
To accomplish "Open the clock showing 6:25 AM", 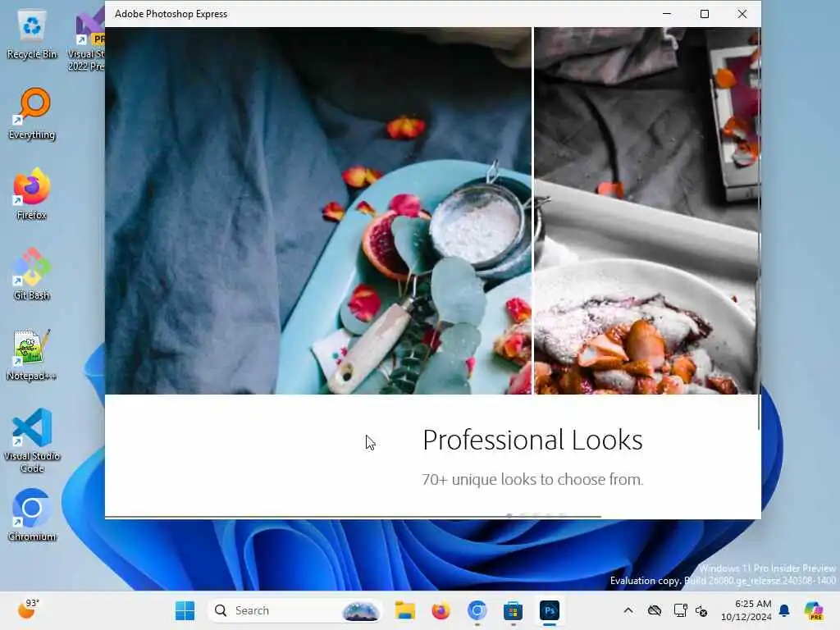I will tap(746, 610).
